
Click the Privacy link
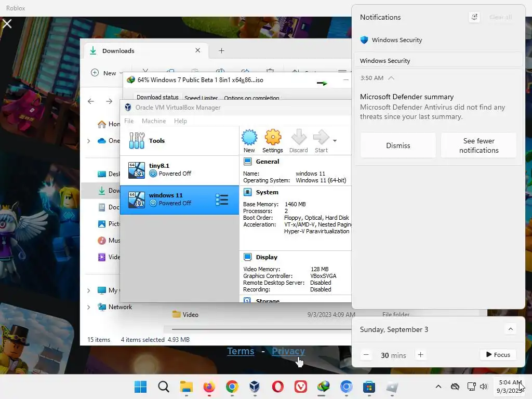288,351
